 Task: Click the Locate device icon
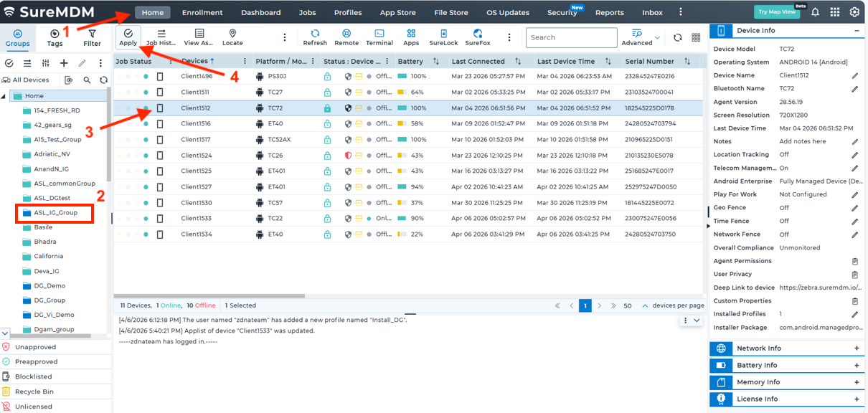coord(232,37)
